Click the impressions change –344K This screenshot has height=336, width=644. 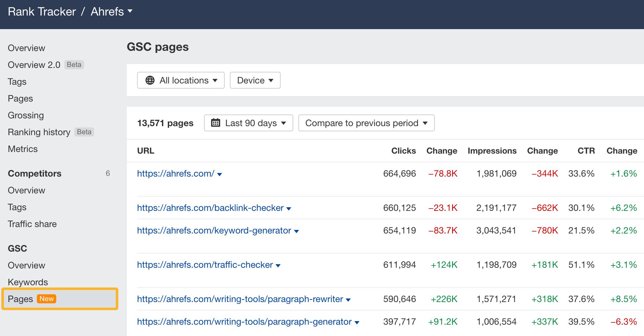(x=545, y=173)
